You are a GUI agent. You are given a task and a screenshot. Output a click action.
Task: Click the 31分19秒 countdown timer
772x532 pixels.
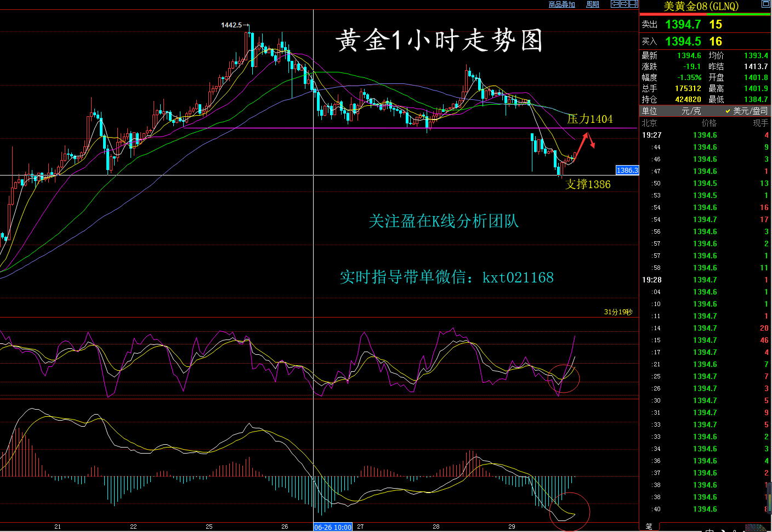point(618,312)
